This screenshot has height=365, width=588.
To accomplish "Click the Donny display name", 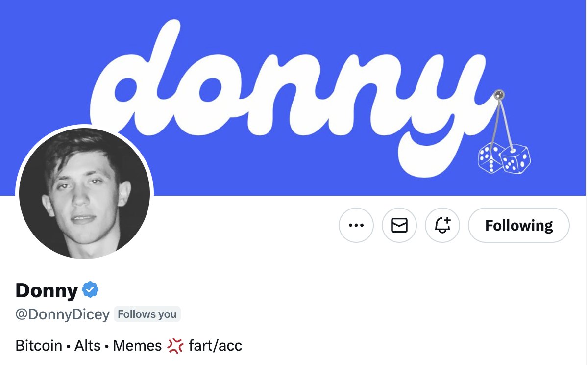I will click(x=47, y=290).
